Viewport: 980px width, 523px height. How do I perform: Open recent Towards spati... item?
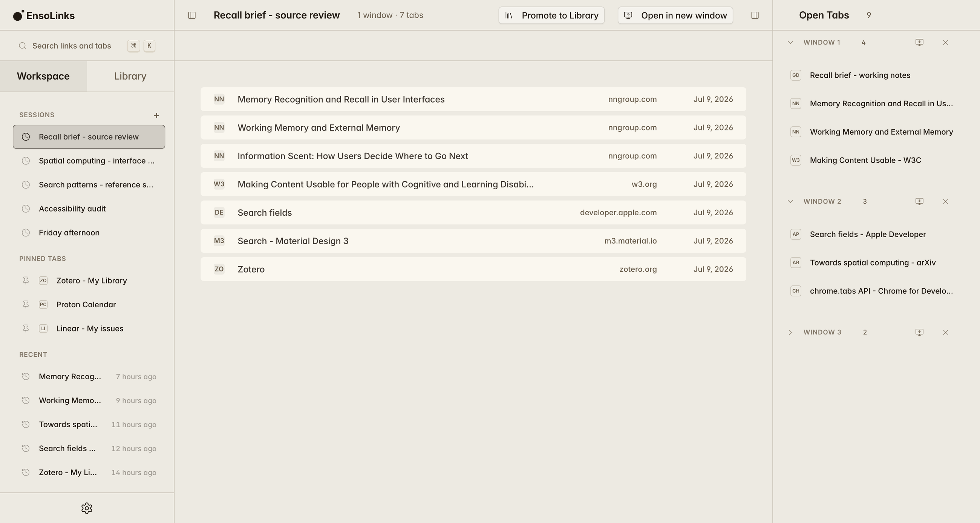[x=89, y=425]
